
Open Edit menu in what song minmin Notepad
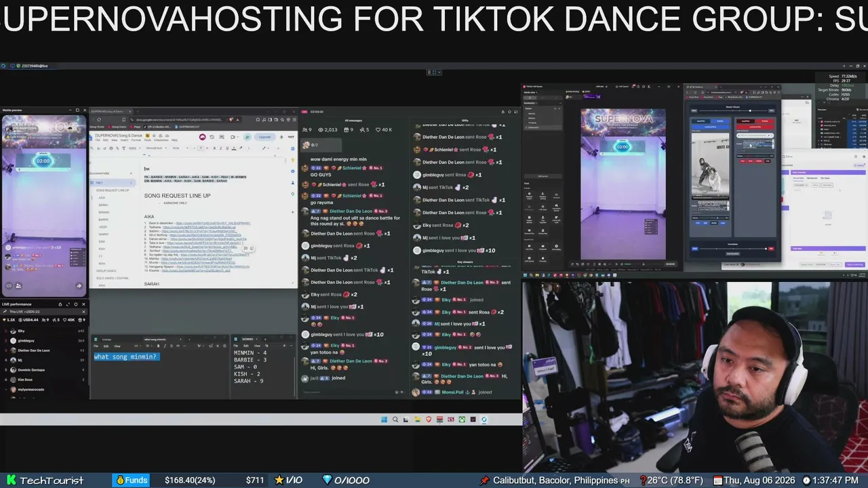click(x=106, y=346)
